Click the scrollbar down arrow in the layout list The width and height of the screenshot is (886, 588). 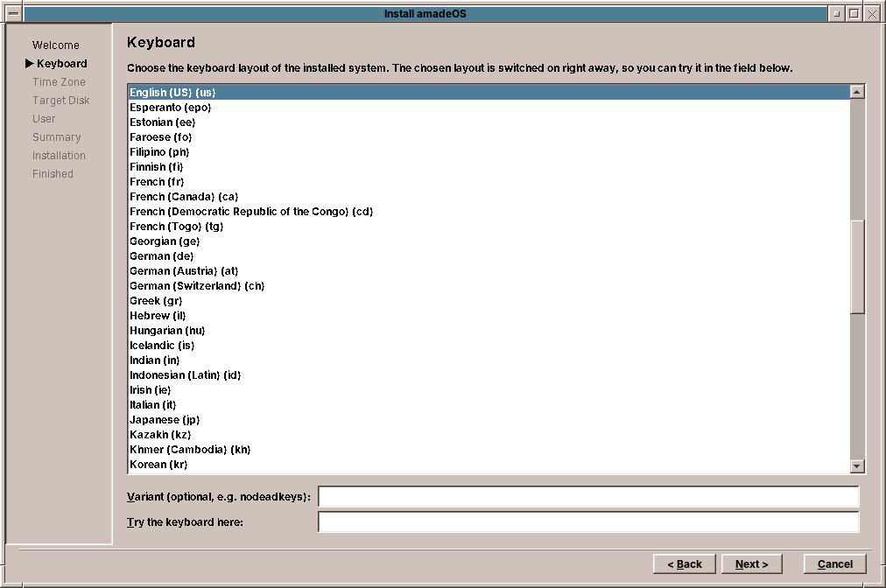pos(857,466)
